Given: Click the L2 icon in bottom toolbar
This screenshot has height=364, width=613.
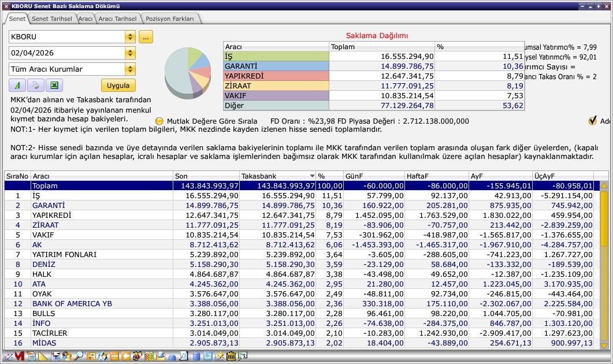Looking at the screenshot, I should pyautogui.click(x=208, y=356).
